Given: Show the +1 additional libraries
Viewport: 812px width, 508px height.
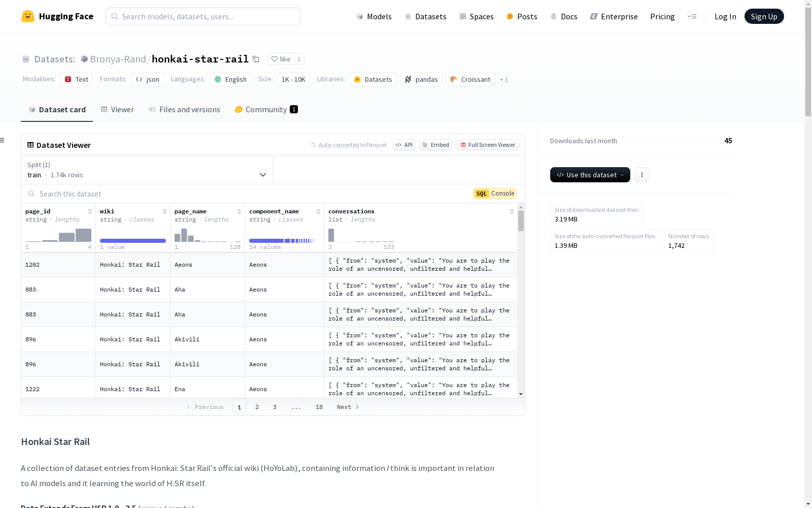Looking at the screenshot, I should point(504,79).
